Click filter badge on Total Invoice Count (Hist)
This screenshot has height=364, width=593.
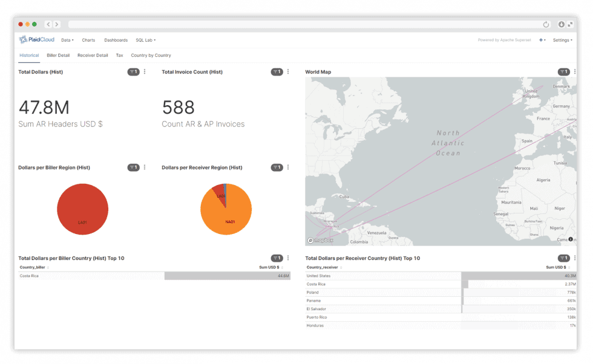(277, 72)
